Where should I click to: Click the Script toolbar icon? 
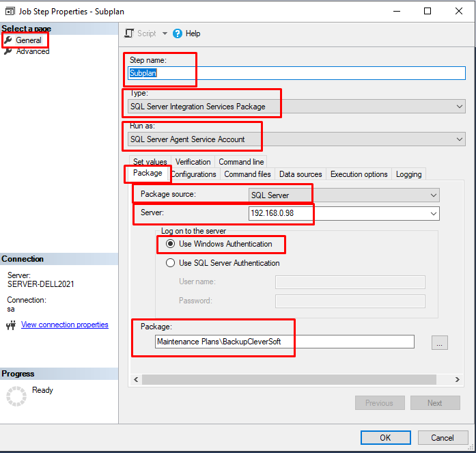(129, 33)
